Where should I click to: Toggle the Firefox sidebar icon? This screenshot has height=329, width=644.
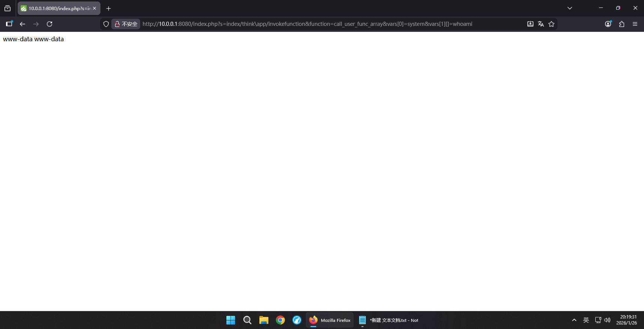9,24
